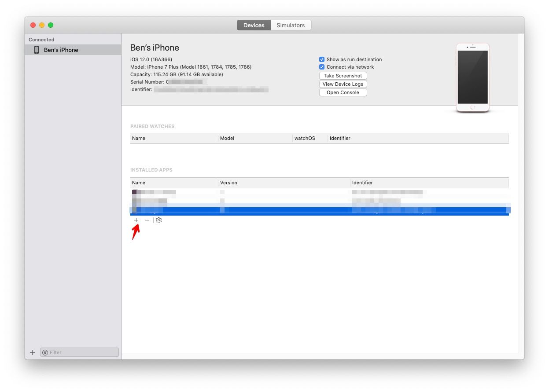Click the watchOS column header
This screenshot has height=392, width=549.
coord(310,138)
